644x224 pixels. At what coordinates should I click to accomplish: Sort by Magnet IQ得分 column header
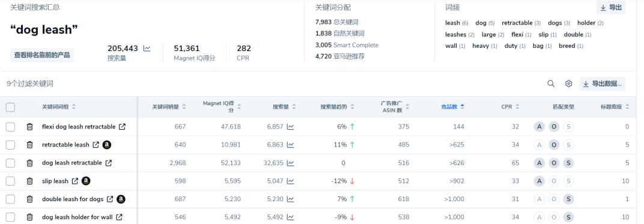(222, 107)
